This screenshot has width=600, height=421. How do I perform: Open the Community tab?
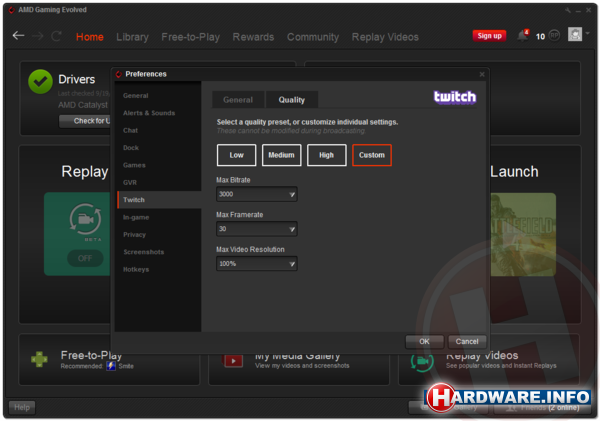click(x=313, y=37)
